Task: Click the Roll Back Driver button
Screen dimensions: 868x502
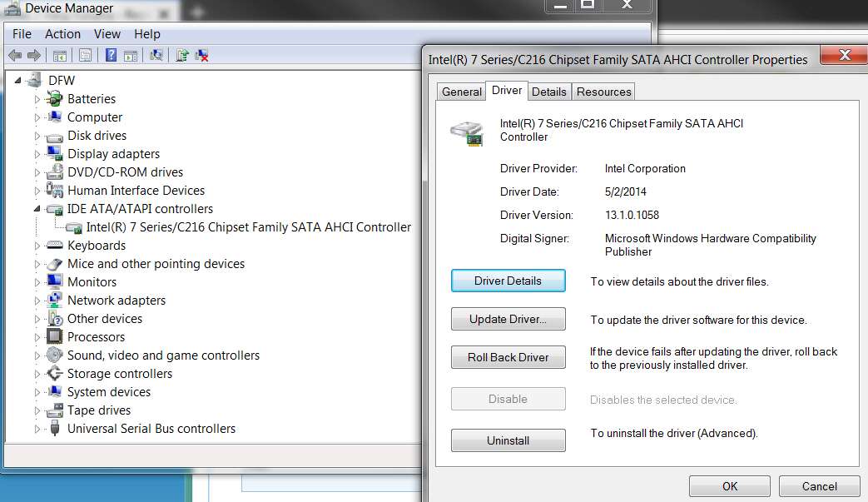Action: tap(508, 357)
